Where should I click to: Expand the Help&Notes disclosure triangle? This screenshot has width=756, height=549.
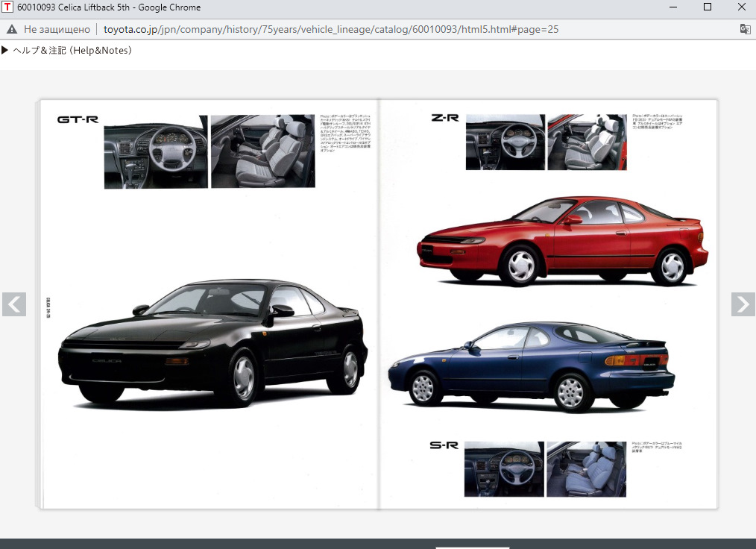pos(4,50)
